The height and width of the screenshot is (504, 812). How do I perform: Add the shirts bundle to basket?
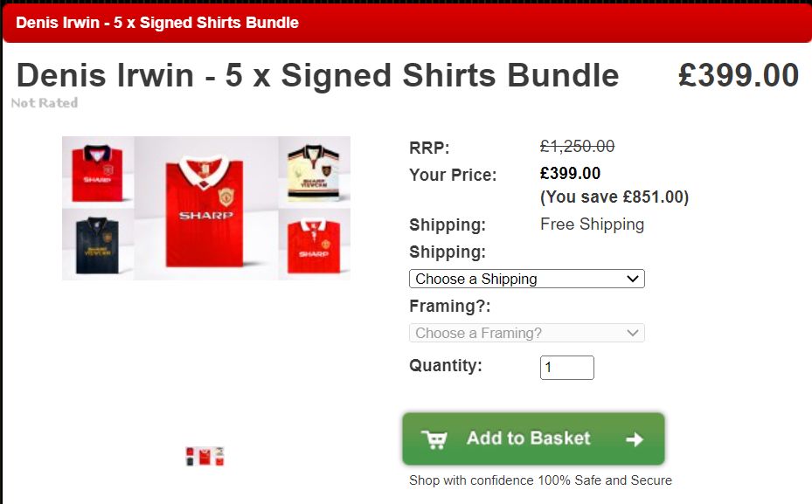point(533,438)
